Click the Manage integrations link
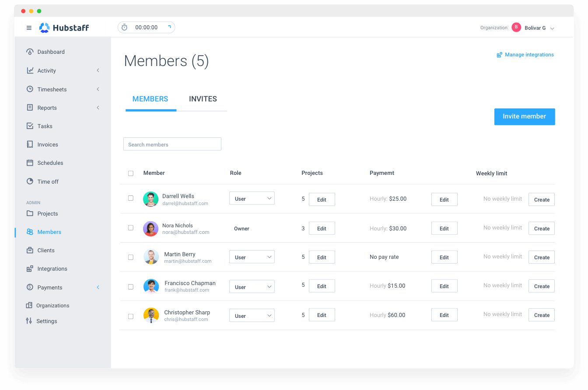The image size is (588, 390). coord(525,55)
